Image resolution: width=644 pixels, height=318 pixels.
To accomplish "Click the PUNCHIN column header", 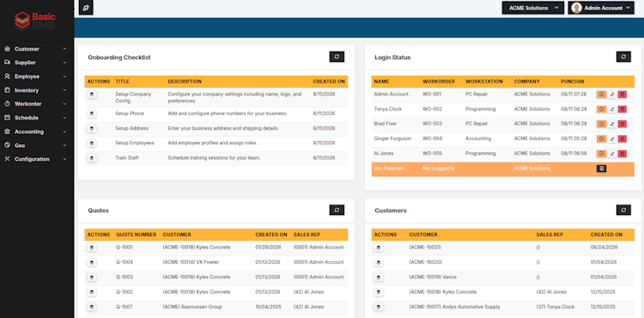I will (572, 82).
